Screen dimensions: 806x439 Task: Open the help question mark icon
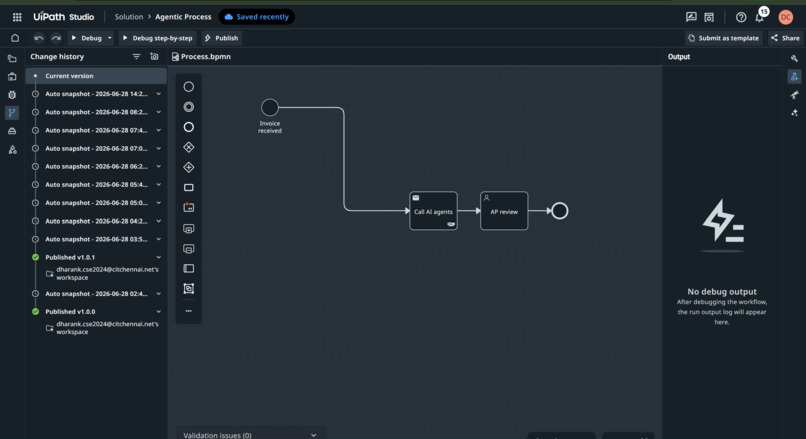[x=741, y=17]
